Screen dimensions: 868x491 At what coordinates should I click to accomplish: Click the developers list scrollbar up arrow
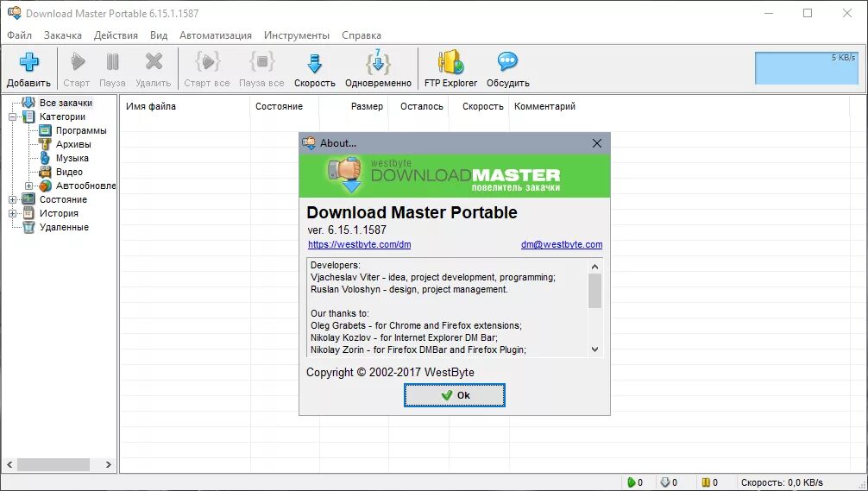pyautogui.click(x=595, y=267)
